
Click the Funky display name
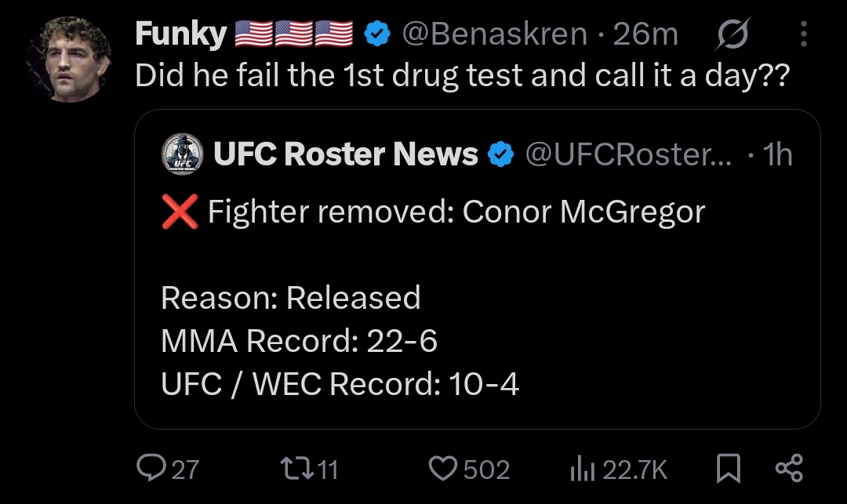[x=180, y=34]
